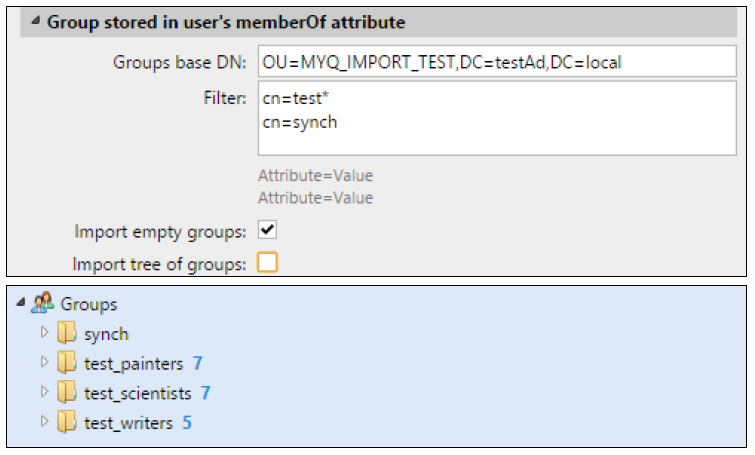Image resolution: width=755 pixels, height=455 pixels.
Task: Expand the test_painters group node
Action: 44,362
